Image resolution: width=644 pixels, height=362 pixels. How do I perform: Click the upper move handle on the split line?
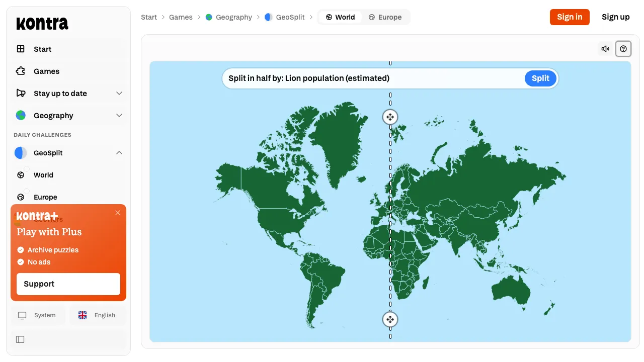[x=390, y=117]
